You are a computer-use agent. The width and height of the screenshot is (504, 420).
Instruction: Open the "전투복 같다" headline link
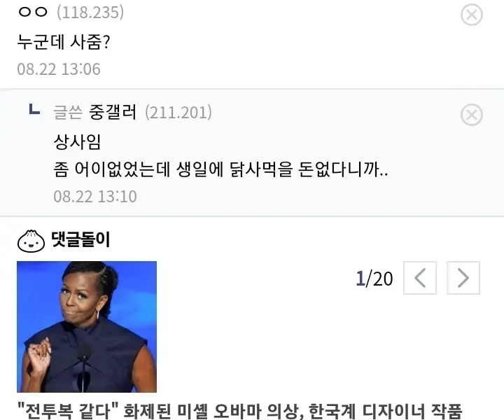tap(240, 411)
